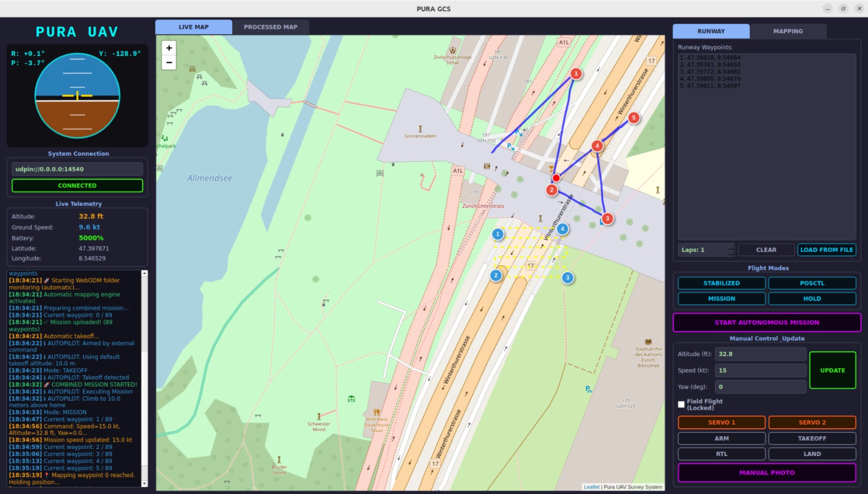Clear the runway waypoints list
Viewport: 868px width, 494px height.
coord(766,250)
